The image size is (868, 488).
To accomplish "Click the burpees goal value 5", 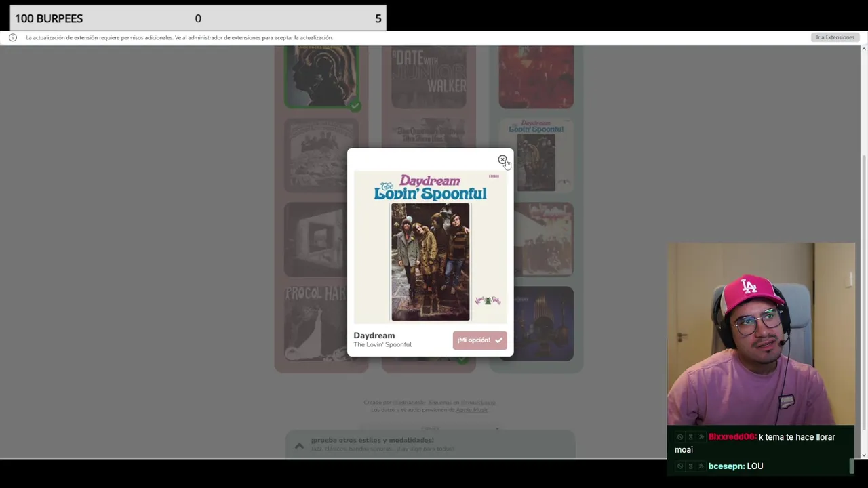I will point(378,18).
